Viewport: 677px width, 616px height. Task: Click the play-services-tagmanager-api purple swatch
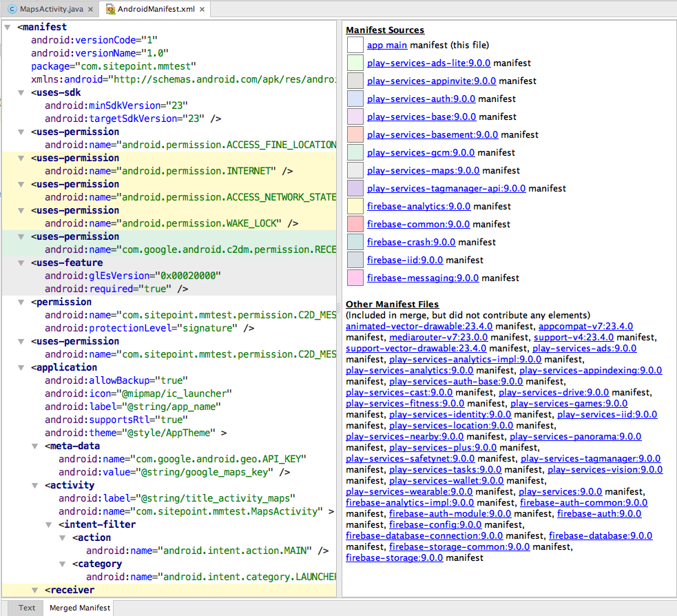355,188
